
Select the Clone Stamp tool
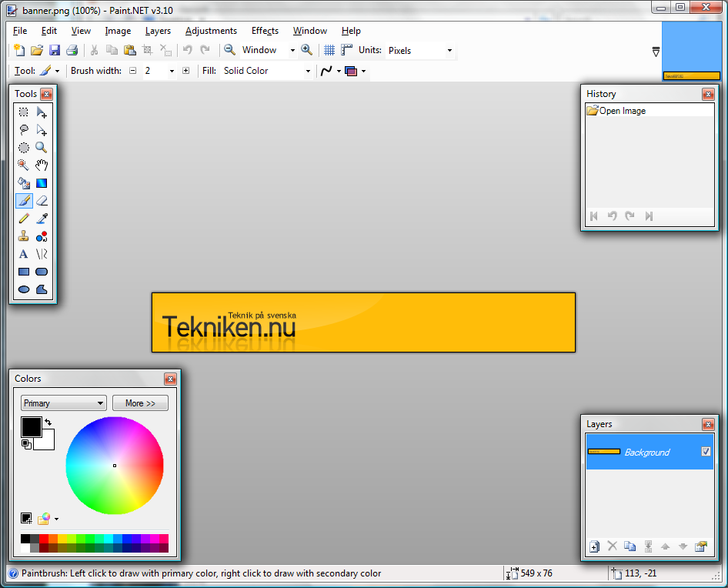pyautogui.click(x=24, y=236)
